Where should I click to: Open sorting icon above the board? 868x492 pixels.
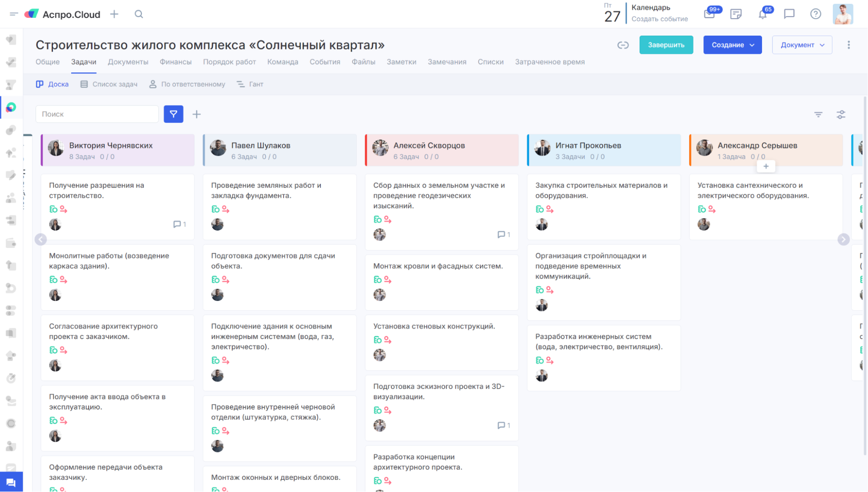(818, 115)
